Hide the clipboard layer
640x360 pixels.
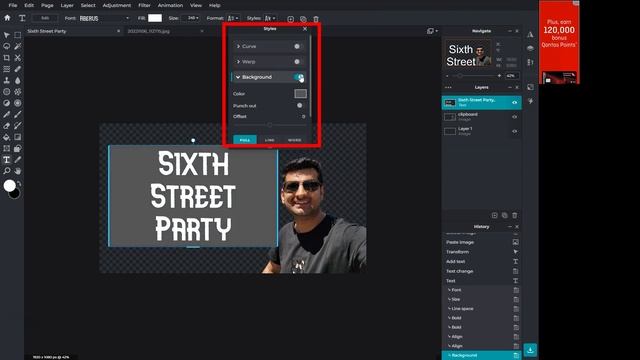514,117
